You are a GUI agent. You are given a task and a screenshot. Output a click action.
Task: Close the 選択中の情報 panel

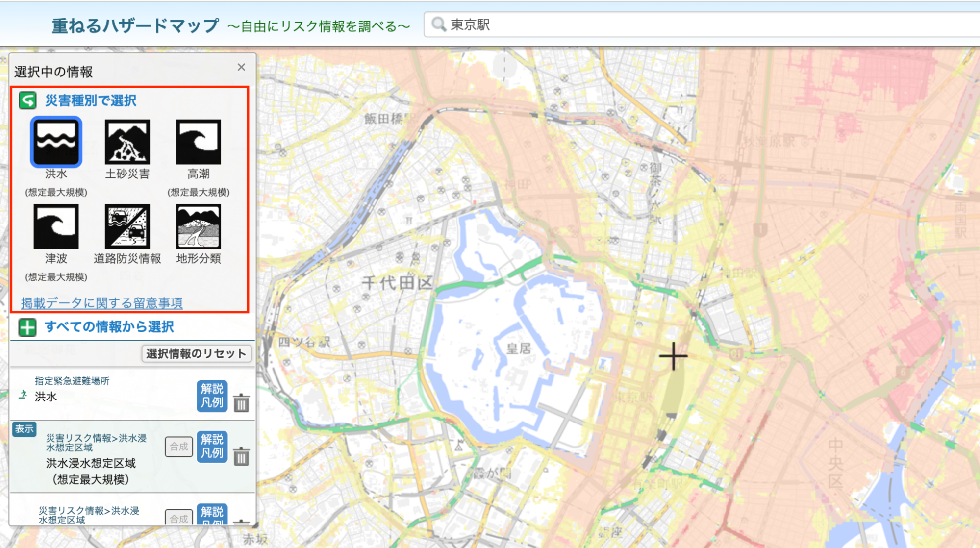click(241, 67)
